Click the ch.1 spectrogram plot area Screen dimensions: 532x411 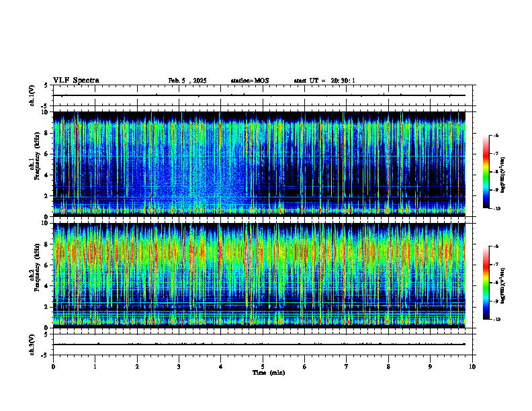(259, 164)
